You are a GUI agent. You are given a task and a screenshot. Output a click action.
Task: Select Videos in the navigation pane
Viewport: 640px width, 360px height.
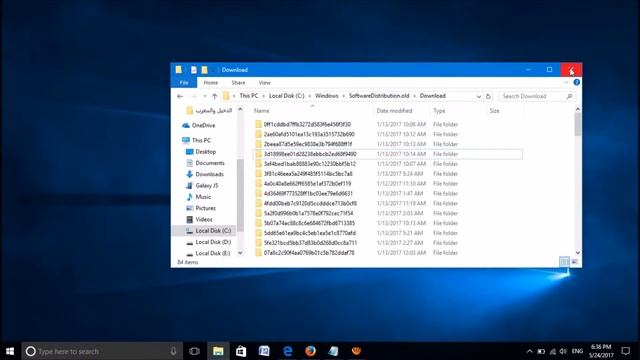pos(204,219)
